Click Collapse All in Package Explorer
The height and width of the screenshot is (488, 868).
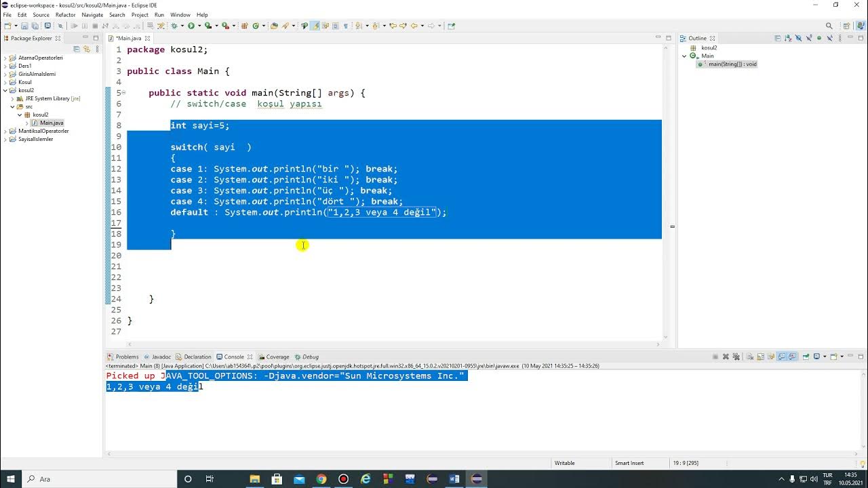(x=77, y=49)
